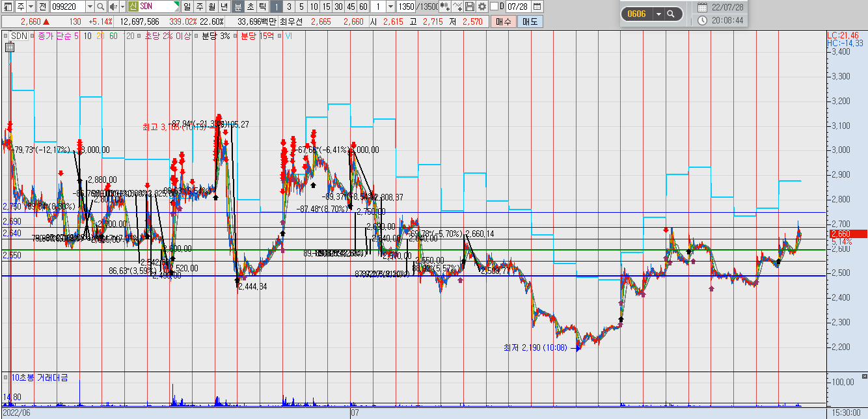This screenshot has width=868, height=419.
Task: Click the red 2,660 current price tag
Action: (x=846, y=234)
